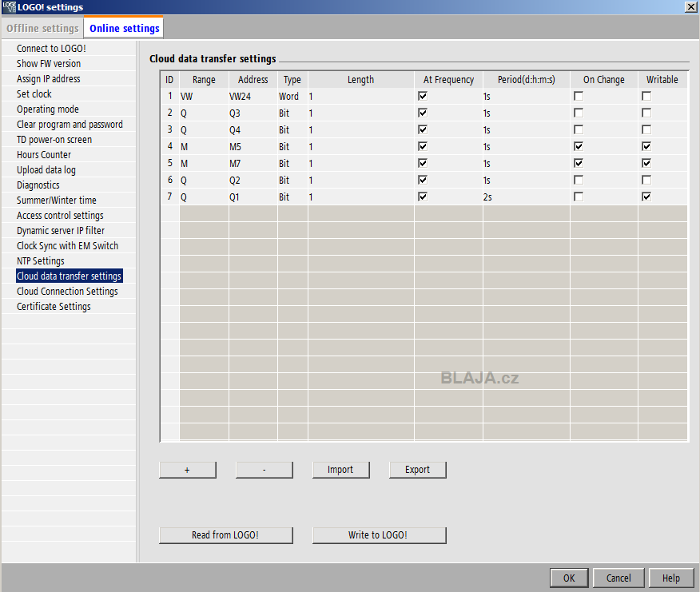Enable On Change for VW24 row
Viewport: 700px width, 592px height.
click(579, 96)
